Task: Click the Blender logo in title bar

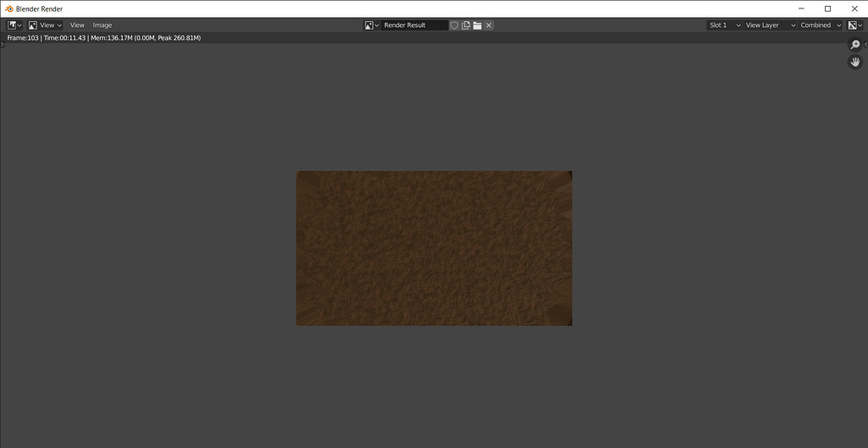Action: 8,8
